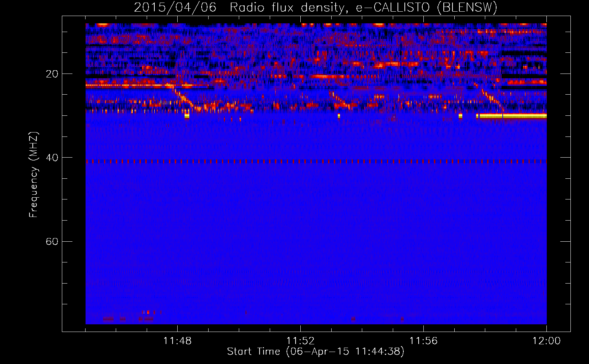Click the plot title 'Radio flux density, e-CALLISTO (BLENSW)'
Image resolution: width=589 pixels, height=364 pixels.
coord(364,7)
